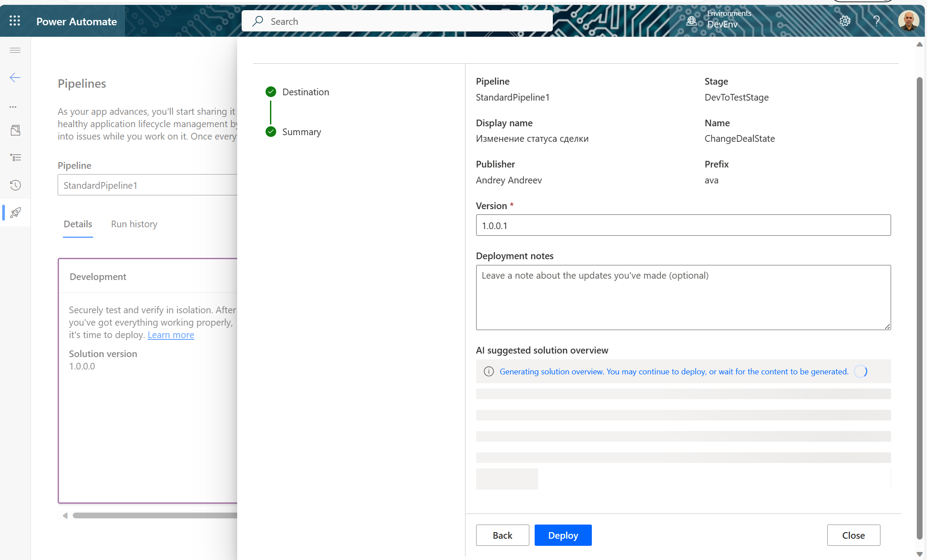Click the vertical scrollbar down arrow
927x560 pixels.
tap(919, 554)
